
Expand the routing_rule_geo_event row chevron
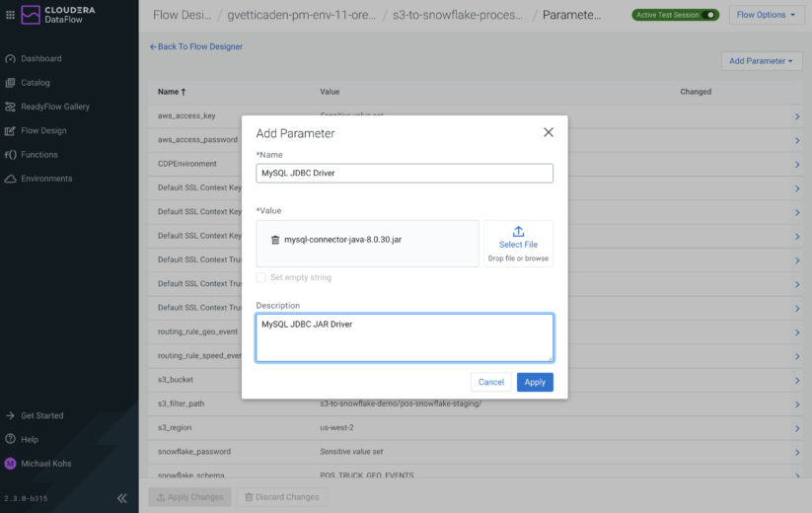tap(797, 332)
